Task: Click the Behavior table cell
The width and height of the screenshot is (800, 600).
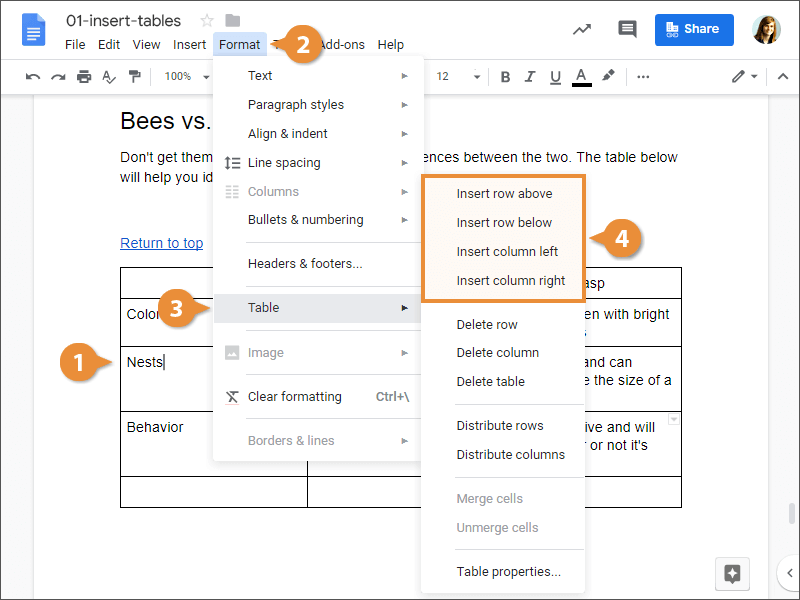Action: pos(167,443)
